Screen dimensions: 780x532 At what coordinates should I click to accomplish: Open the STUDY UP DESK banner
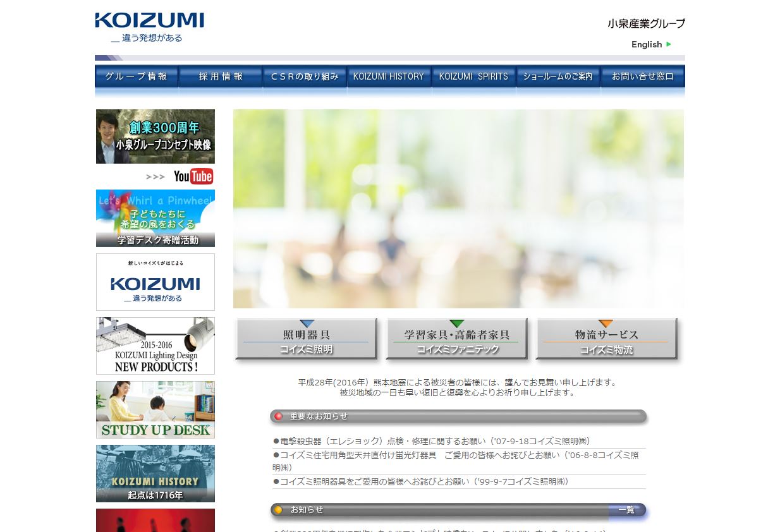pyautogui.click(x=155, y=409)
